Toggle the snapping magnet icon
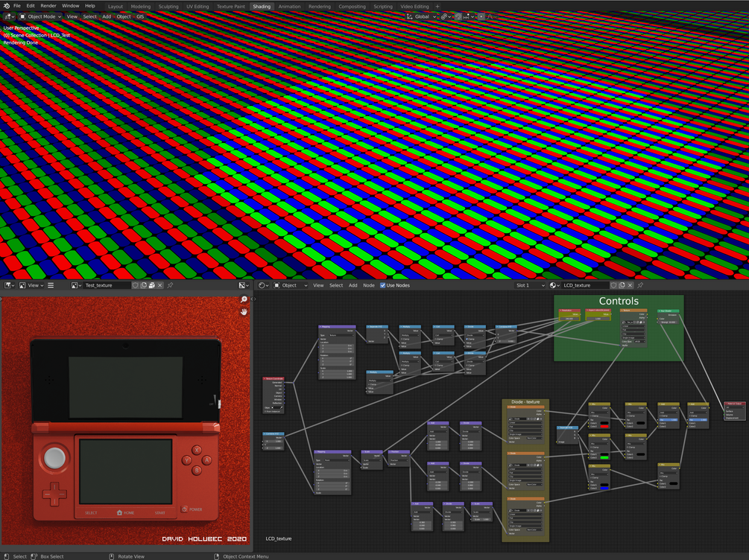 (x=458, y=16)
